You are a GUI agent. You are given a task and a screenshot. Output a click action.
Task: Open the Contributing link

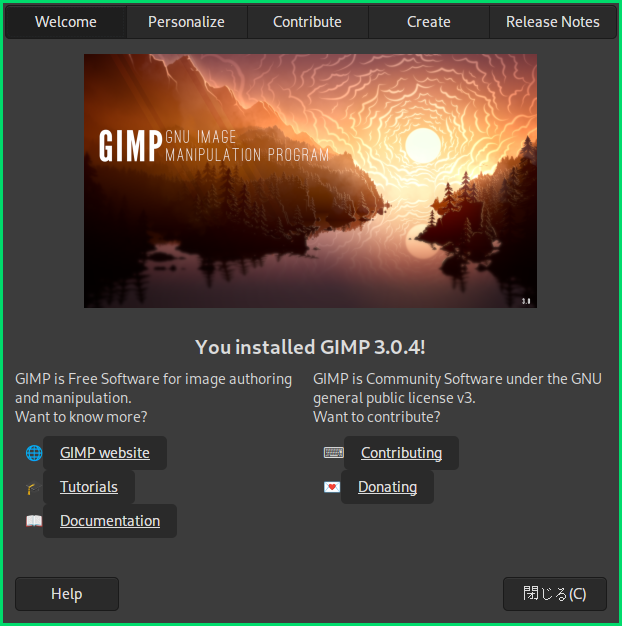(401, 453)
